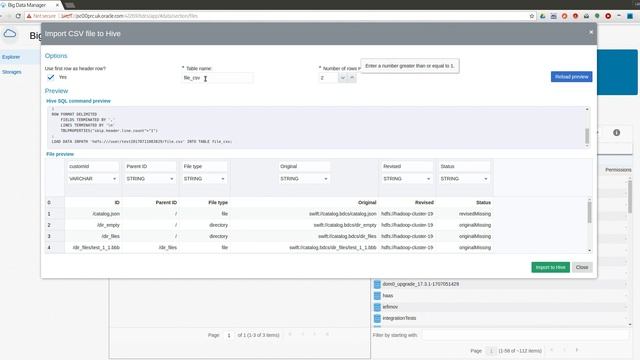Open the 'integrationTests' folder icon
640x360 pixels.
[x=377, y=318]
